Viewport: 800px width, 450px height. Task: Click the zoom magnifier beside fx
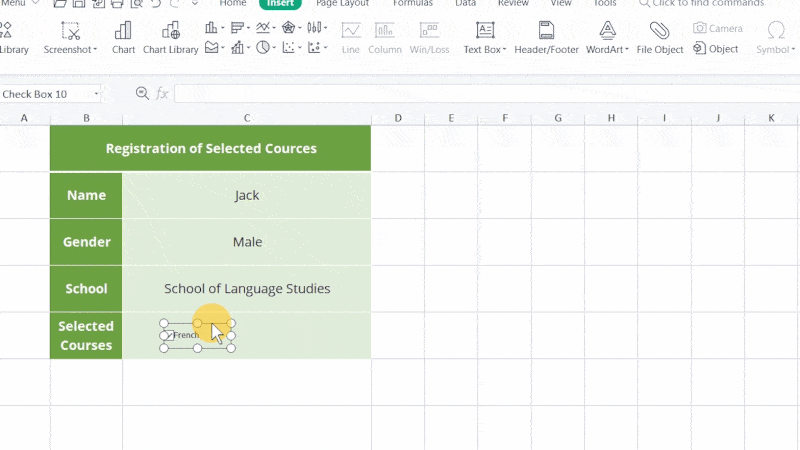pos(142,93)
